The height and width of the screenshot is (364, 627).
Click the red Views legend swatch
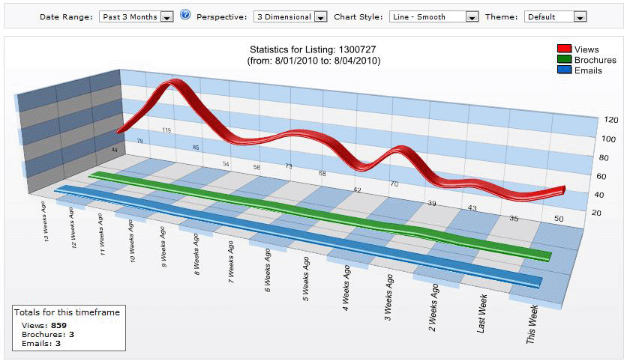(x=564, y=49)
